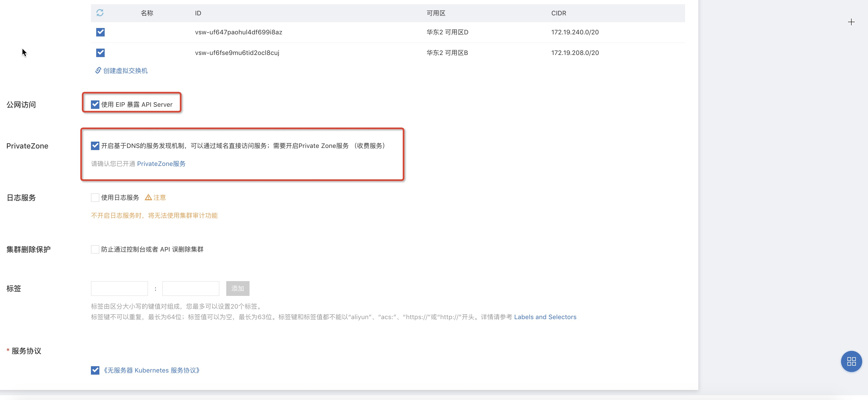The height and width of the screenshot is (400, 868).
Task: Click the ID column header
Action: 198,13
